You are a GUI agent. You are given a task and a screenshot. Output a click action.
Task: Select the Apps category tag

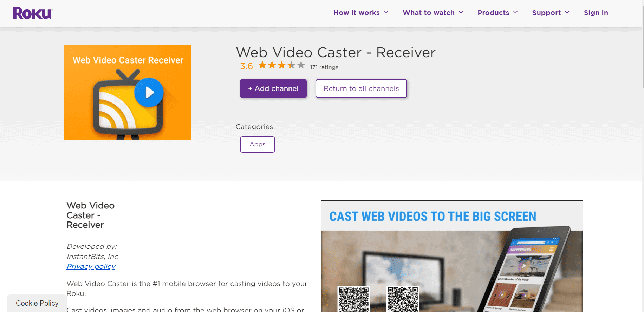click(257, 144)
